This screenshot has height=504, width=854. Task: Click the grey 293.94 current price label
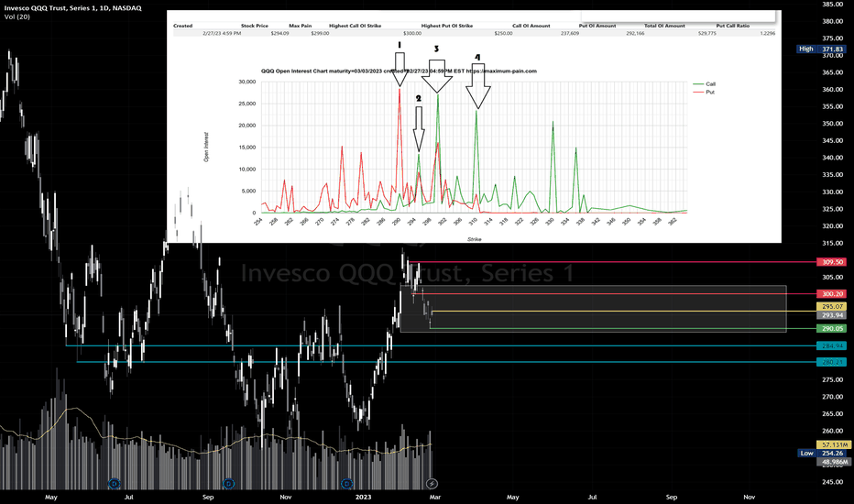point(832,315)
